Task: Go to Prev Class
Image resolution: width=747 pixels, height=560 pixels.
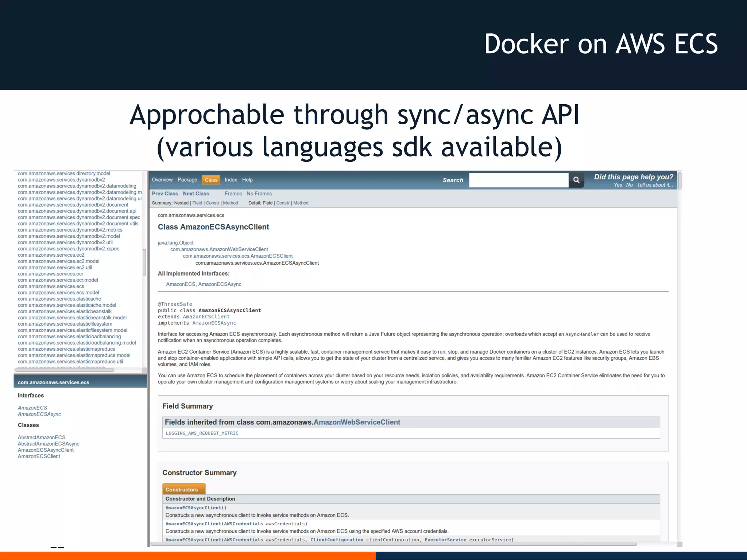Action: [165, 194]
